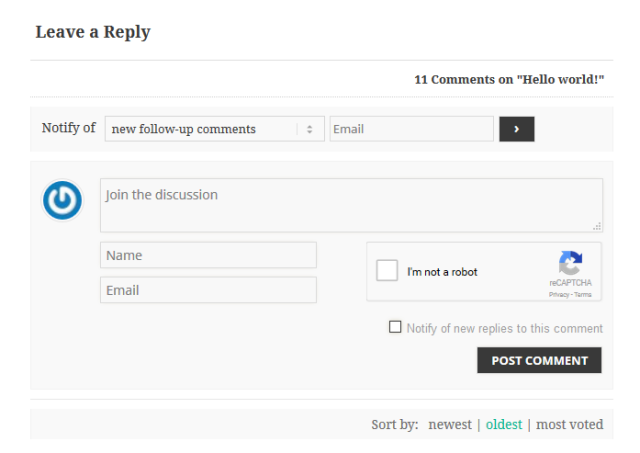Open the new follow-up comments dropdown
640x453 pixels.
click(215, 129)
